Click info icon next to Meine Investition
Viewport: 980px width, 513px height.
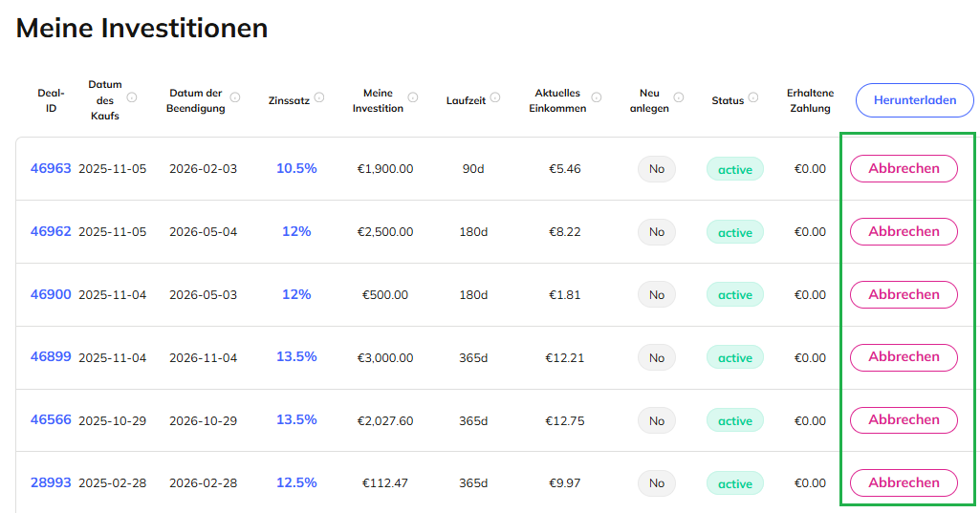tap(413, 97)
